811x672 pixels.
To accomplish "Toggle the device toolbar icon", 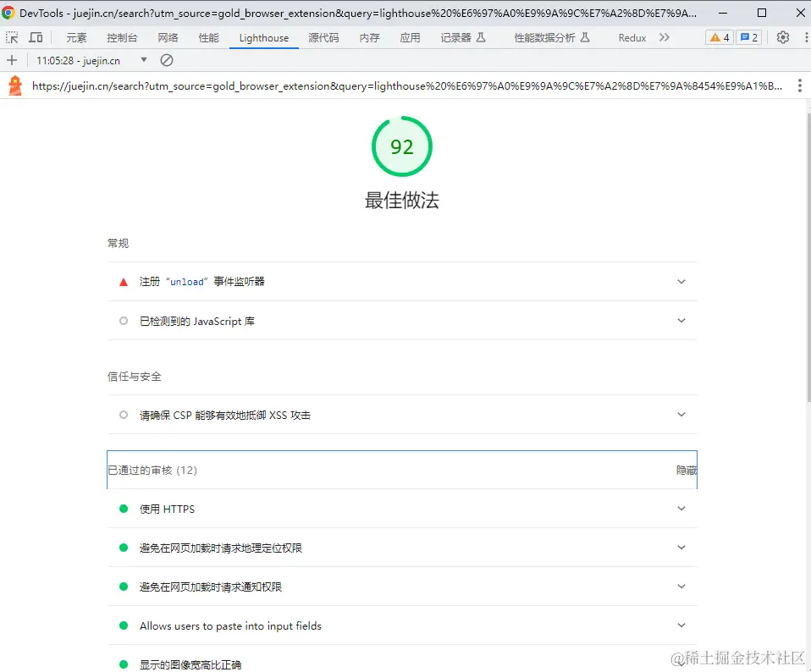I will pyautogui.click(x=36, y=37).
